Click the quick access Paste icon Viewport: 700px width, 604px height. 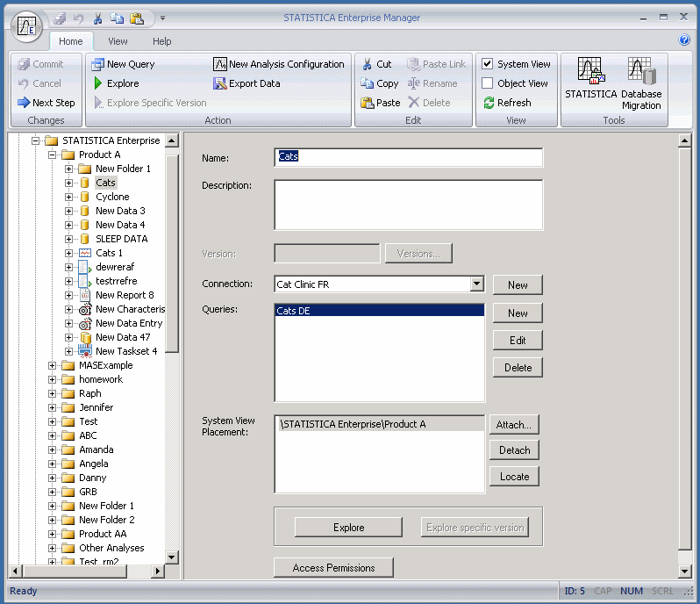137,18
